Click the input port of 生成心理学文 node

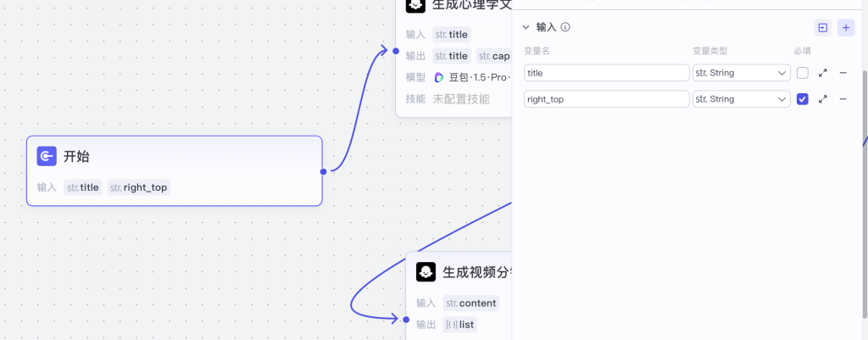[396, 51]
